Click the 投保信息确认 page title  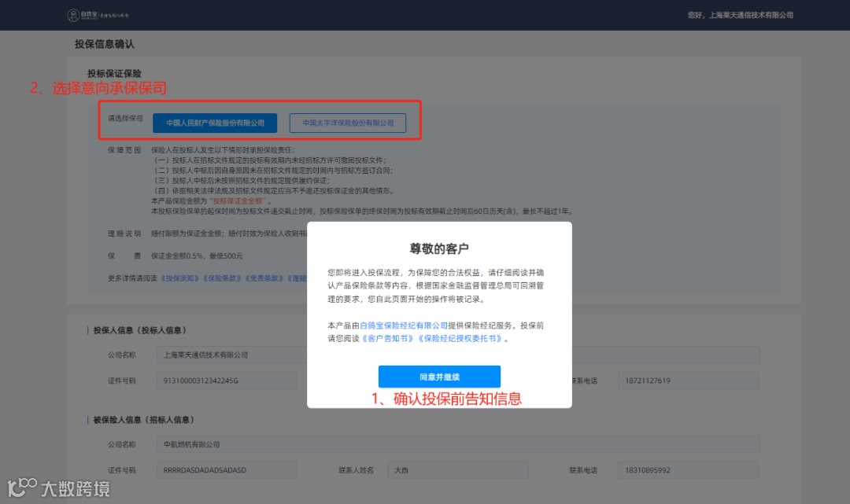tap(104, 44)
